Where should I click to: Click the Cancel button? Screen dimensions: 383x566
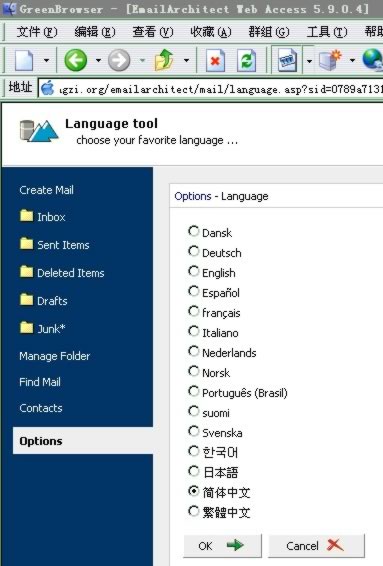pos(316,545)
